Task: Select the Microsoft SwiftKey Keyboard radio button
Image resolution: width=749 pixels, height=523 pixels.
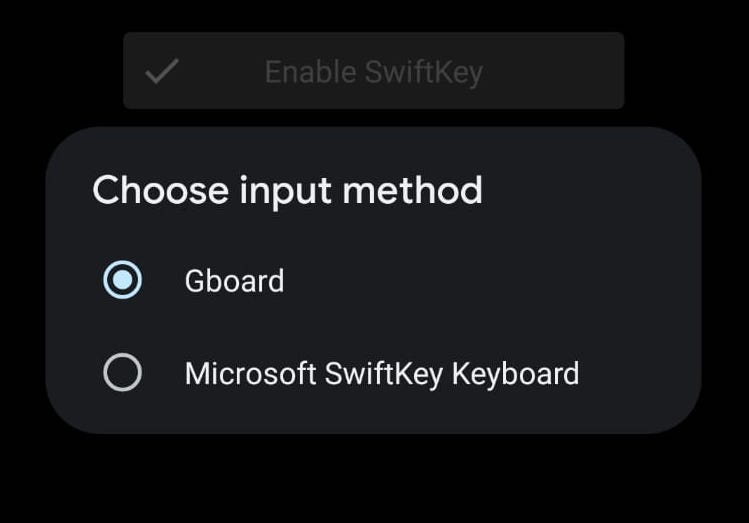Action: [x=123, y=374]
